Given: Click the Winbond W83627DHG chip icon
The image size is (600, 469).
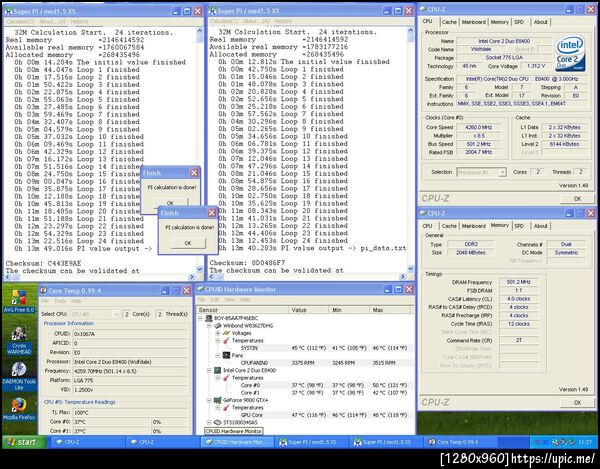Looking at the screenshot, I should click(x=217, y=326).
